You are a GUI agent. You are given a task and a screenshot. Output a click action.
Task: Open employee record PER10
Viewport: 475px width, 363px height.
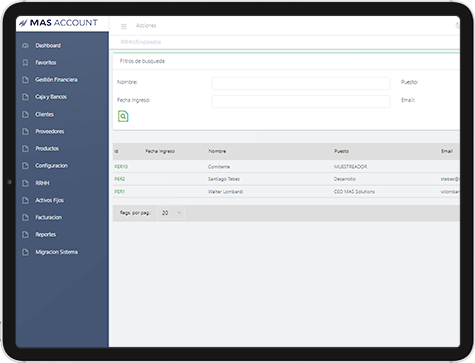[x=121, y=167]
